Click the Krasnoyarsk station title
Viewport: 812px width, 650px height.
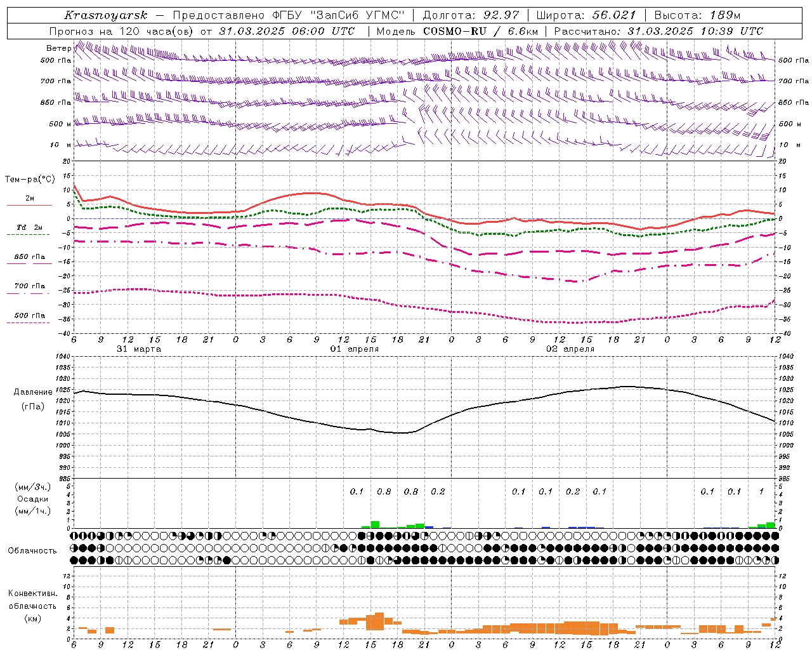[x=106, y=15]
